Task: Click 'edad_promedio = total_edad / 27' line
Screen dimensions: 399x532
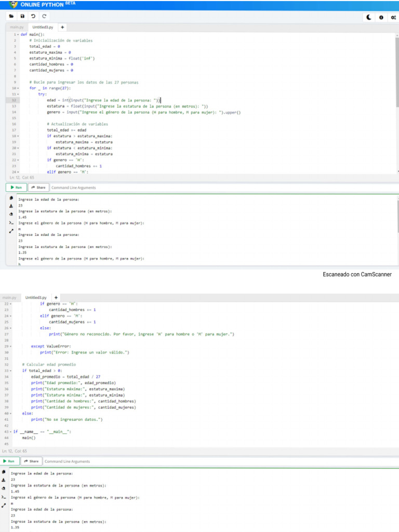Action: 65,377
